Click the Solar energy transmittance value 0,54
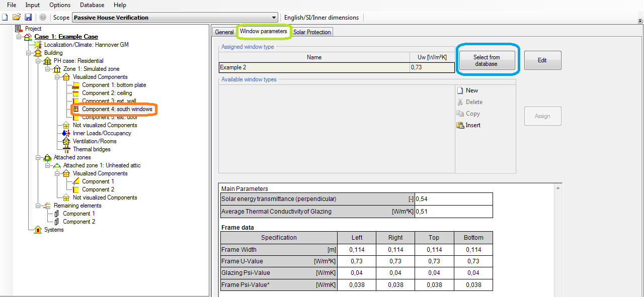 [453, 199]
